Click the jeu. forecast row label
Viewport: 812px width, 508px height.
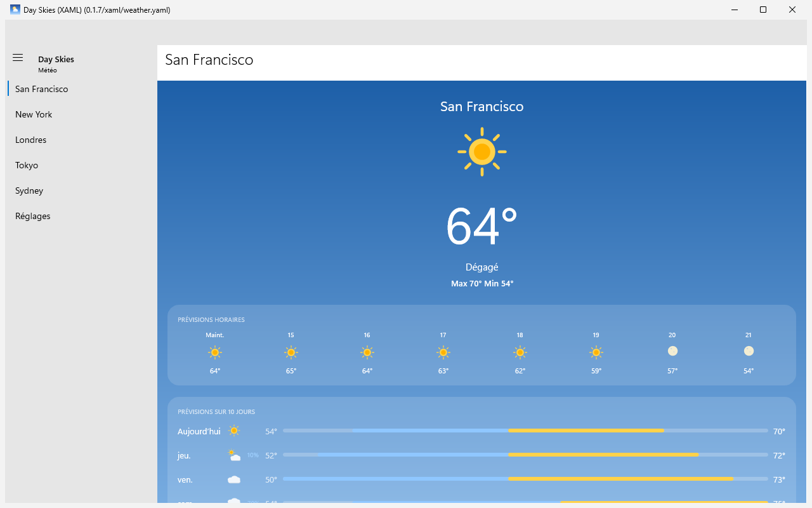184,455
